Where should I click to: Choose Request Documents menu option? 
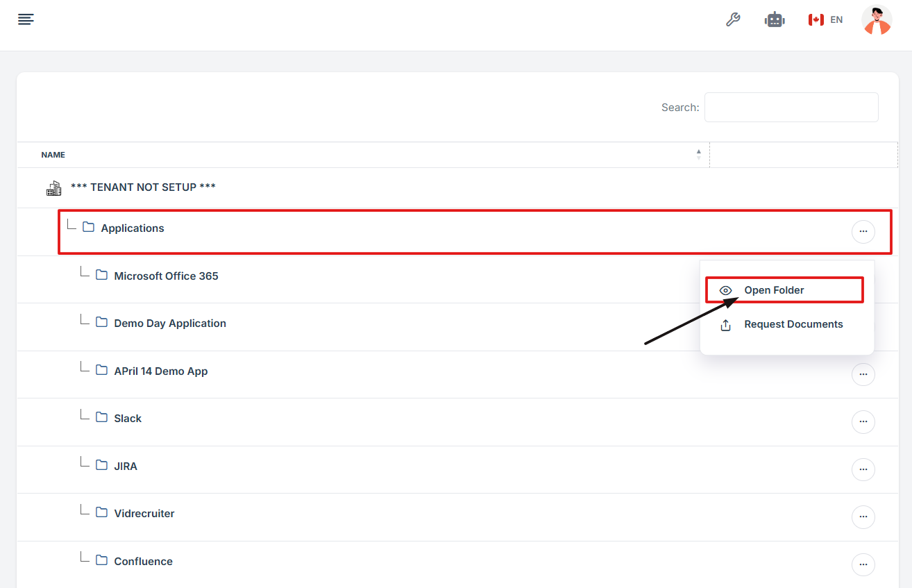click(x=793, y=324)
